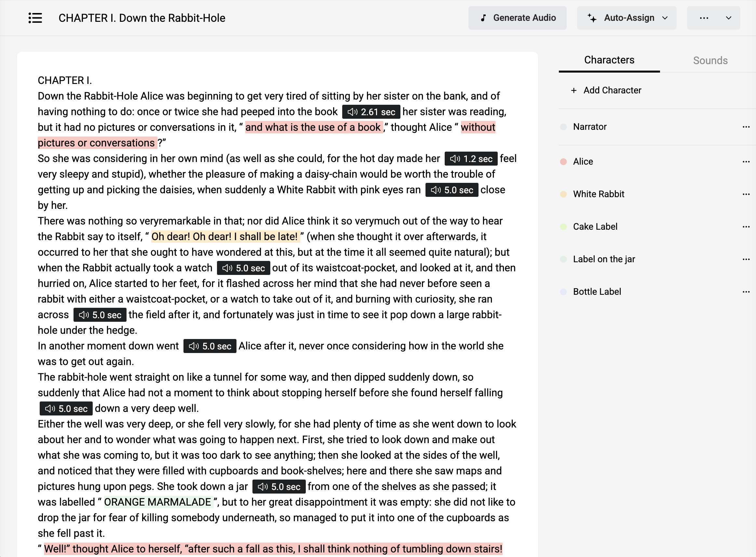Viewport: 756px width, 557px height.
Task: Select the highlighted 'Oh dear! Oh dear!' quote
Action: [x=224, y=236]
